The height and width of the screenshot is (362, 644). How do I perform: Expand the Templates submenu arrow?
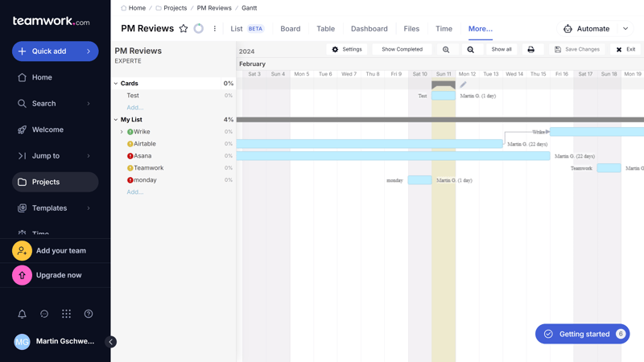pyautogui.click(x=89, y=208)
